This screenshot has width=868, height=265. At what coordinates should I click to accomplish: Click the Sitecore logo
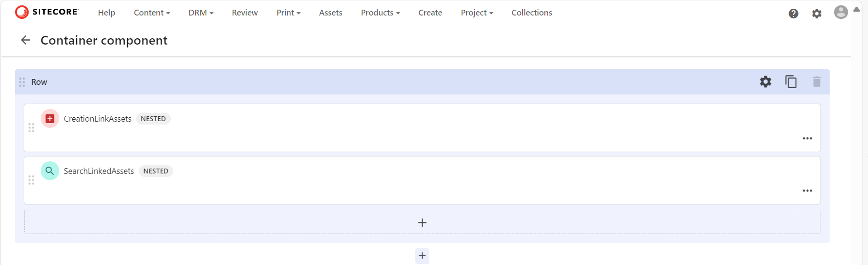click(x=47, y=12)
